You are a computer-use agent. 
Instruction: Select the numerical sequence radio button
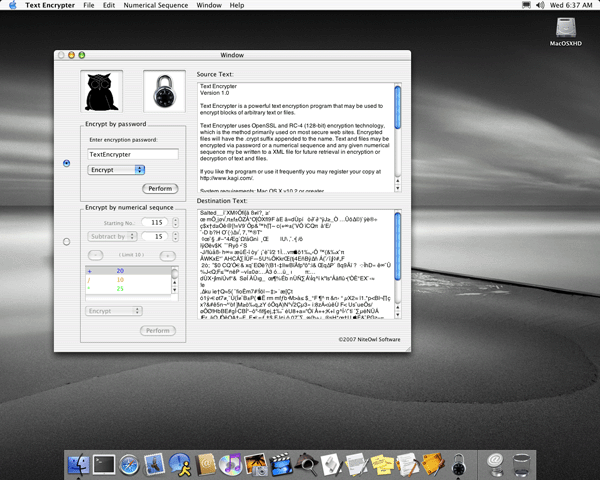click(67, 242)
